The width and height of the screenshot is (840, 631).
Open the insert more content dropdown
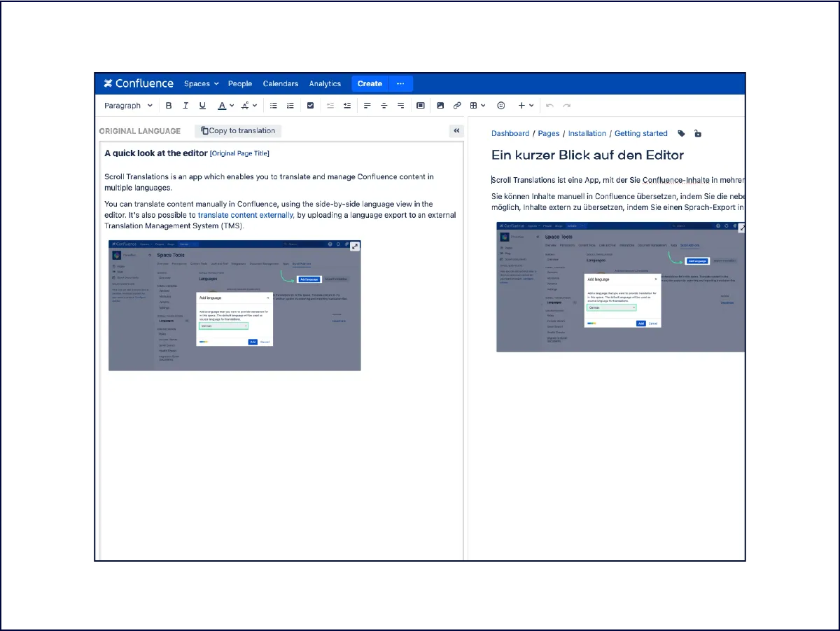(x=526, y=106)
